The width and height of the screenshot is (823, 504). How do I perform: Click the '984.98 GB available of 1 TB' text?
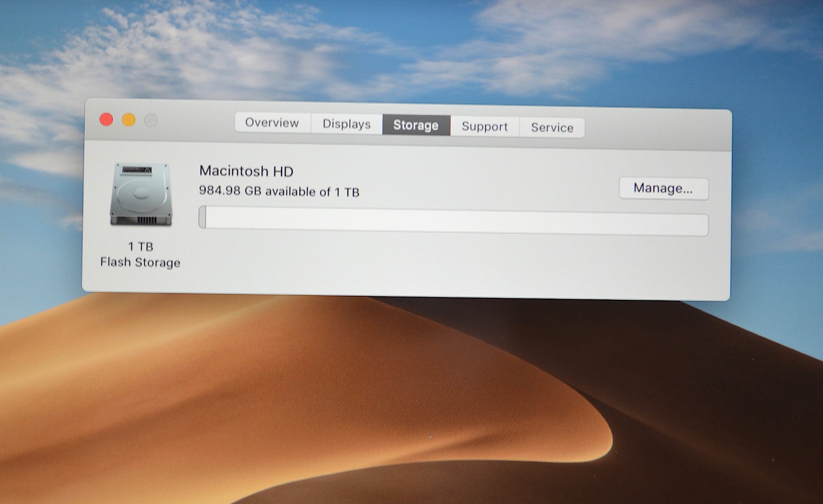[x=279, y=191]
